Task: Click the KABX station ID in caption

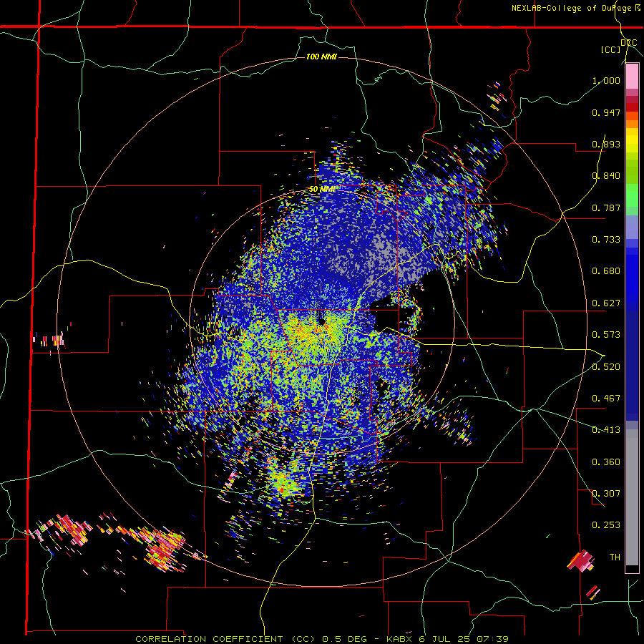Action: pyautogui.click(x=401, y=639)
